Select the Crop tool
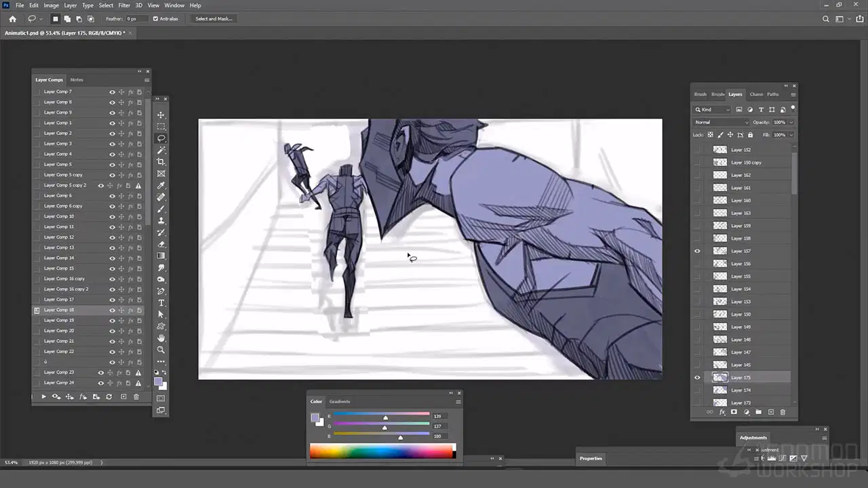The height and width of the screenshot is (488, 868). click(161, 162)
